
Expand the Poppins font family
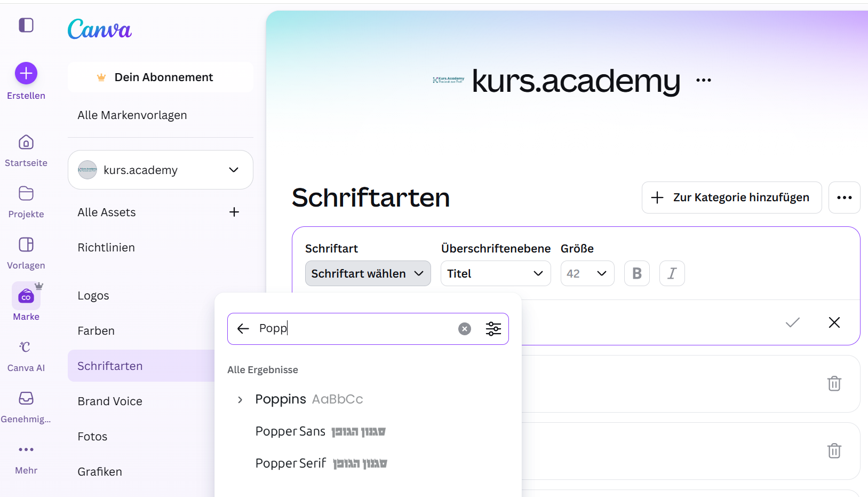click(240, 399)
